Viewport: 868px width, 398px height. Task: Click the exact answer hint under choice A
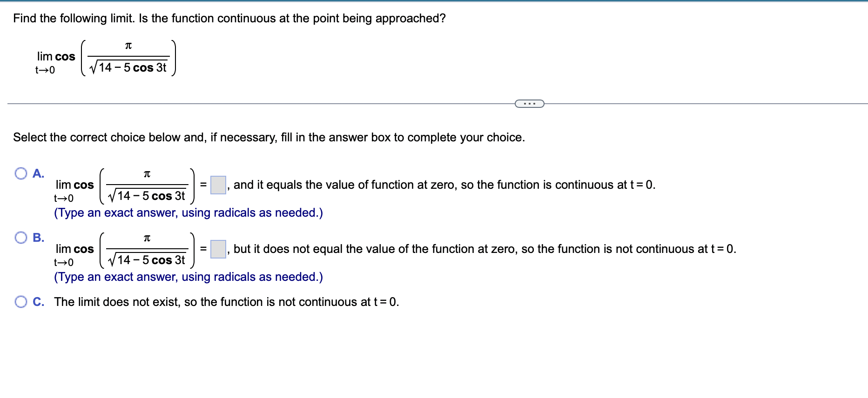[x=188, y=212]
